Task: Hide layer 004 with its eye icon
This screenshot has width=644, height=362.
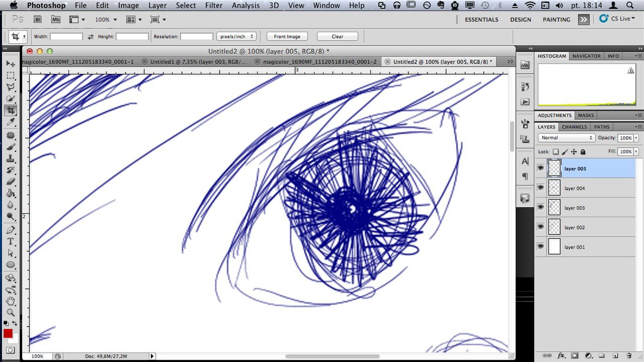Action: [541, 188]
